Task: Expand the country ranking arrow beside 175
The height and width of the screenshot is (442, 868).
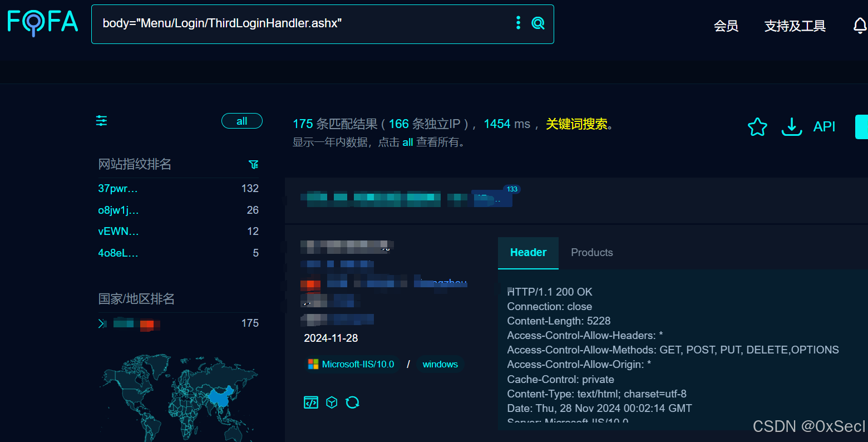Action: click(102, 323)
